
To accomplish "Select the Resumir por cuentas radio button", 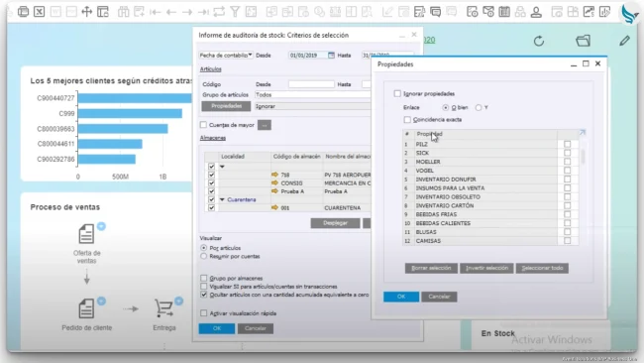I will (x=204, y=256).
